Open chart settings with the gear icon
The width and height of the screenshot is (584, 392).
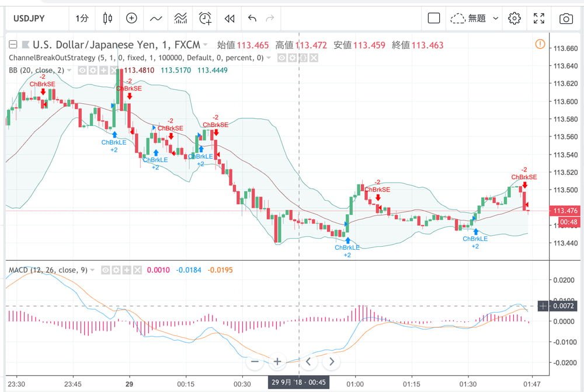(x=515, y=18)
